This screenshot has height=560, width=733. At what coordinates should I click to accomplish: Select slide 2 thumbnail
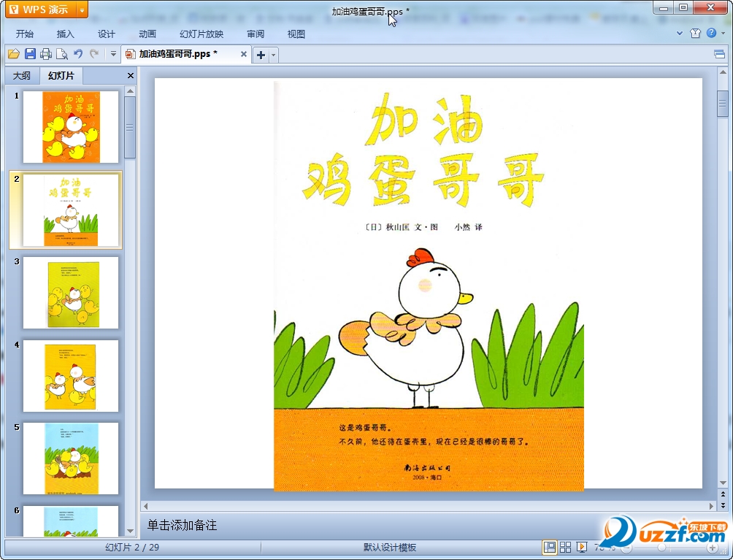[x=71, y=210]
